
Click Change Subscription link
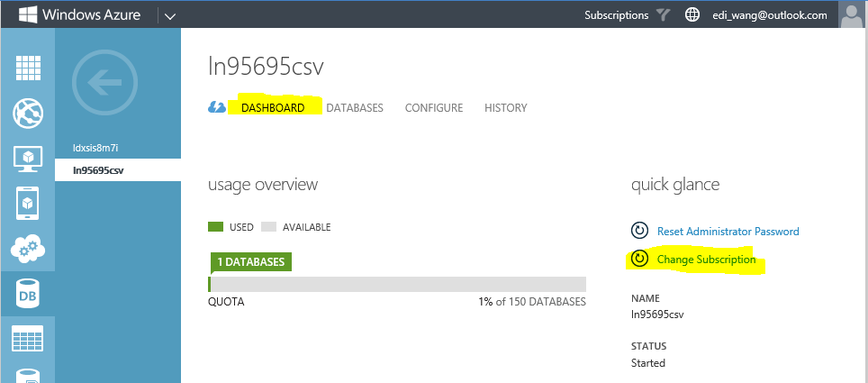[x=706, y=260]
